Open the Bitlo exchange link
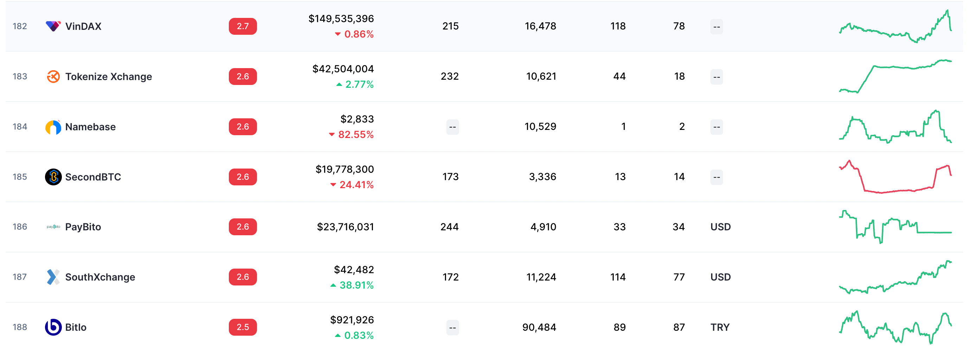The image size is (980, 349). pos(76,327)
